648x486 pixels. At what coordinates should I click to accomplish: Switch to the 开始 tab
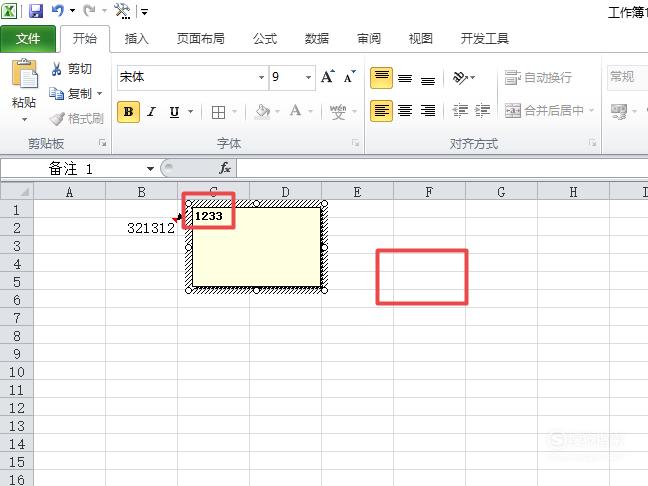click(85, 39)
